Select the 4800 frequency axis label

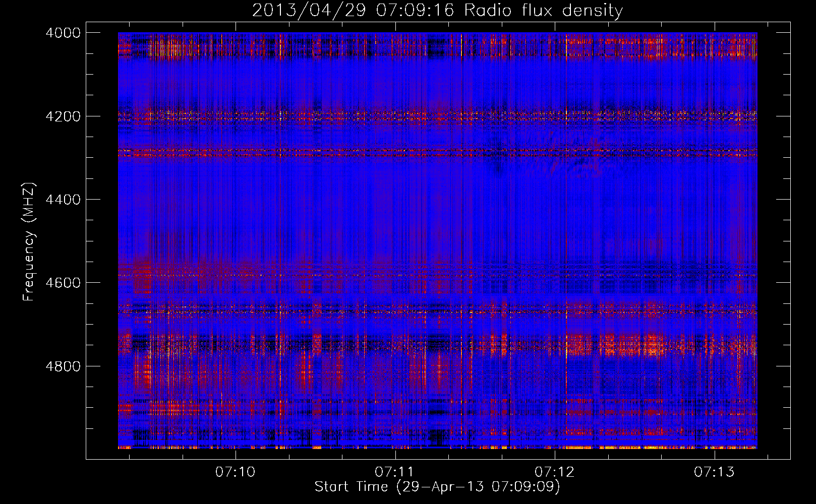pos(63,366)
